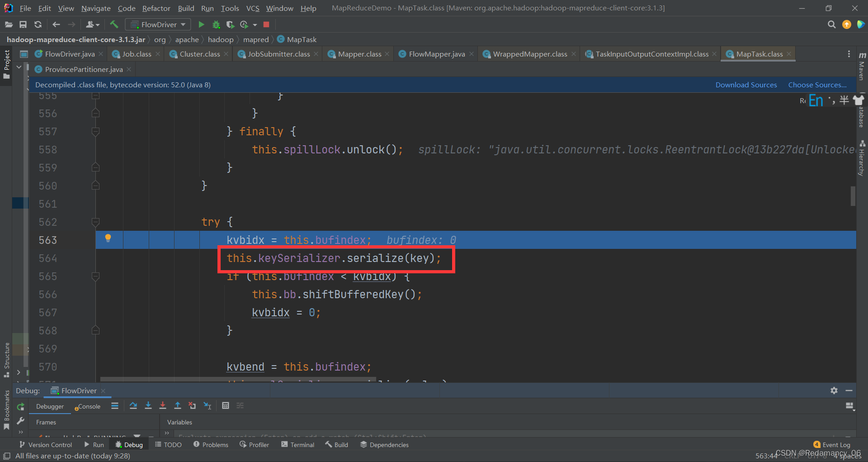
Task: Open the Profiler tool window
Action: (x=254, y=445)
